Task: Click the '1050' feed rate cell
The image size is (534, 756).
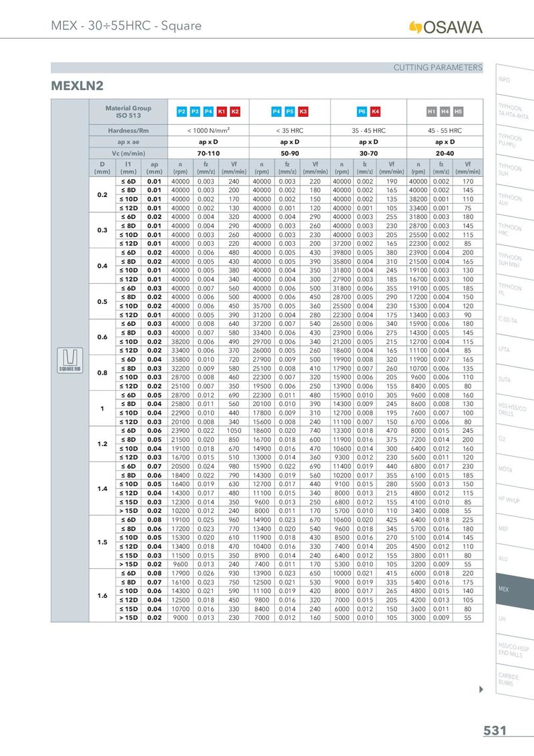Action: [x=234, y=431]
